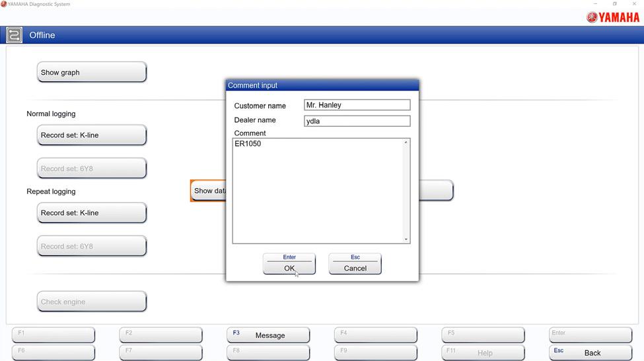Minimize the Yamaha Diagnostic System window
Image resolution: width=644 pixels, height=361 pixels.
tap(595, 4)
